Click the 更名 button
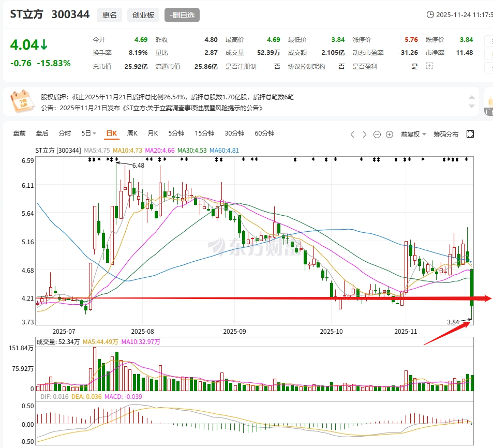 (110, 15)
